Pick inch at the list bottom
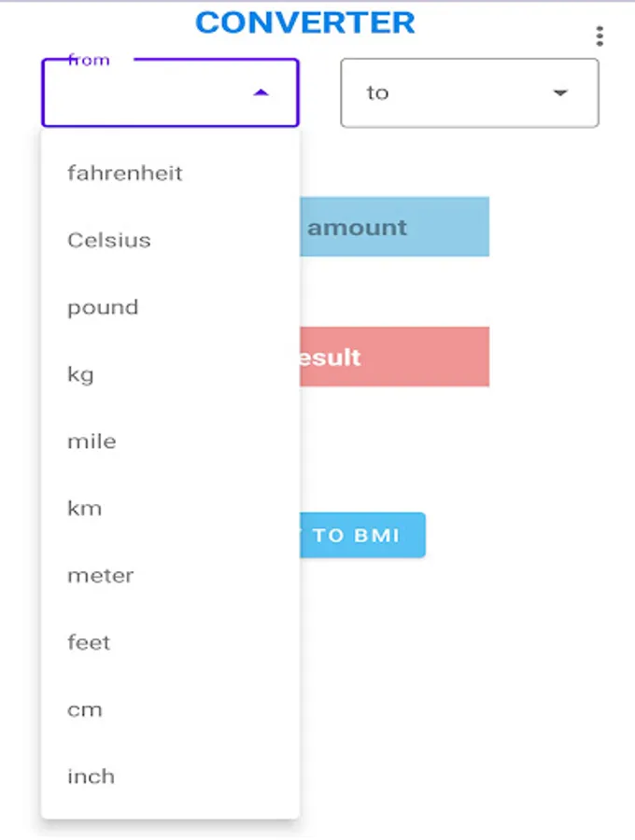 [x=91, y=777]
